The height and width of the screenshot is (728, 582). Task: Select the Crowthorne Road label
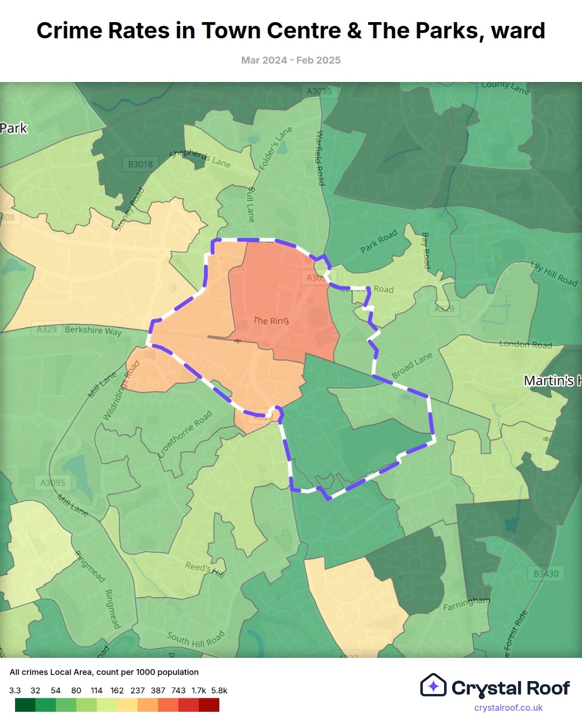point(185,434)
